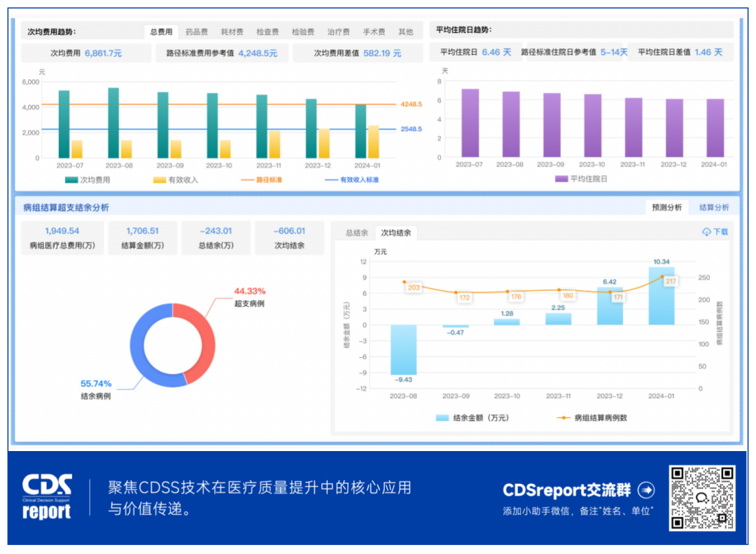Click the 1,949.54 病组医疗总费用 card

pos(62,238)
